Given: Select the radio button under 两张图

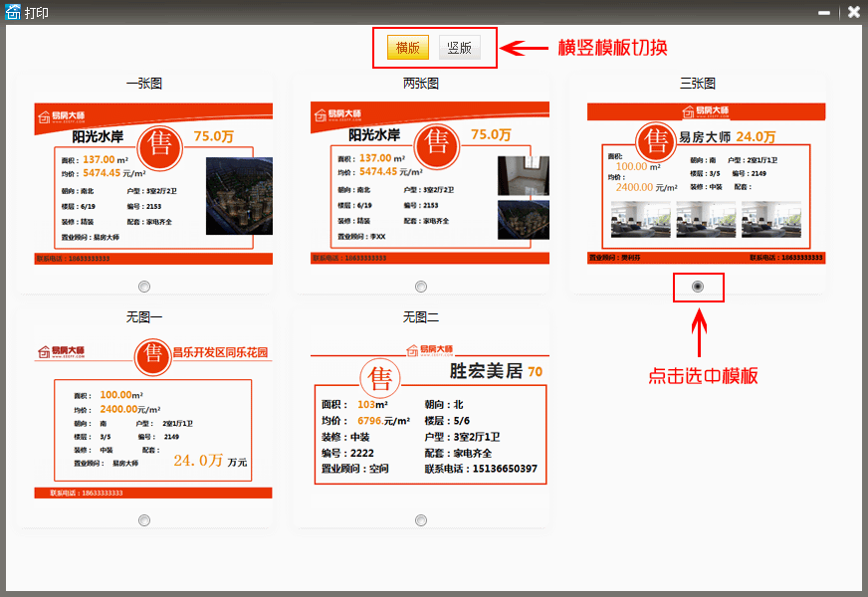Looking at the screenshot, I should click(x=421, y=287).
